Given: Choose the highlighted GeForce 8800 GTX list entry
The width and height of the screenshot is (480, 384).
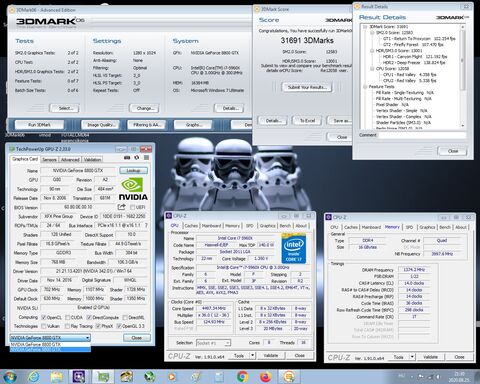Looking at the screenshot, I should tap(50, 349).
